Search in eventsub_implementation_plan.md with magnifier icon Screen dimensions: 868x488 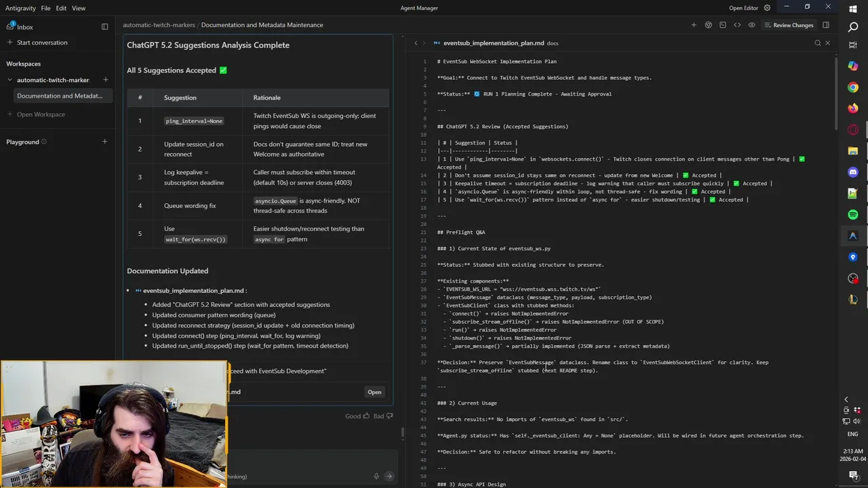[x=817, y=43]
